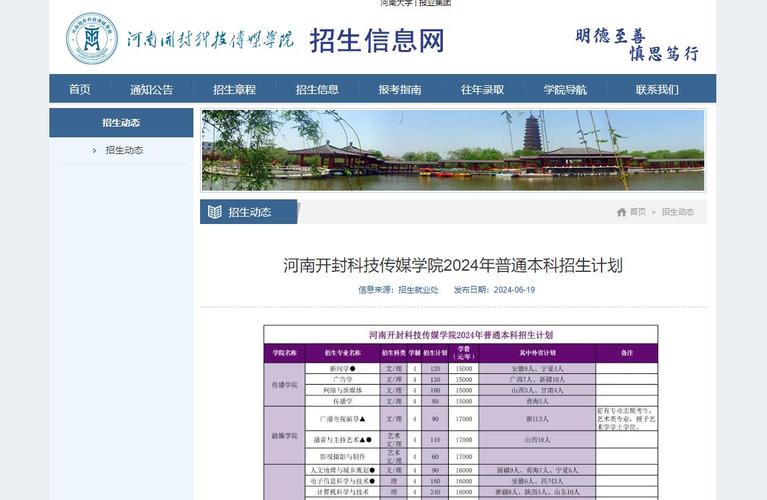Click tuition 17000 in 广播电视编导 row
Screen dimensions: 767x500
click(x=464, y=419)
